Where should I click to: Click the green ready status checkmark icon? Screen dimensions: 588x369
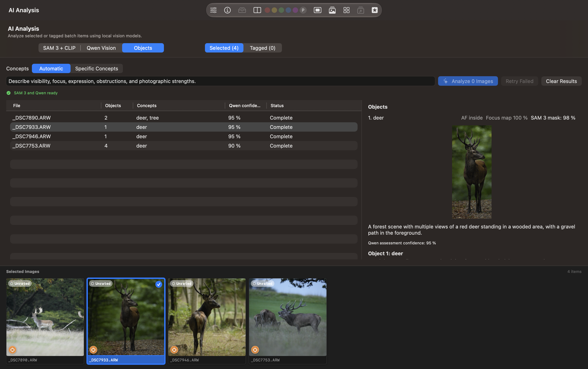click(x=9, y=93)
